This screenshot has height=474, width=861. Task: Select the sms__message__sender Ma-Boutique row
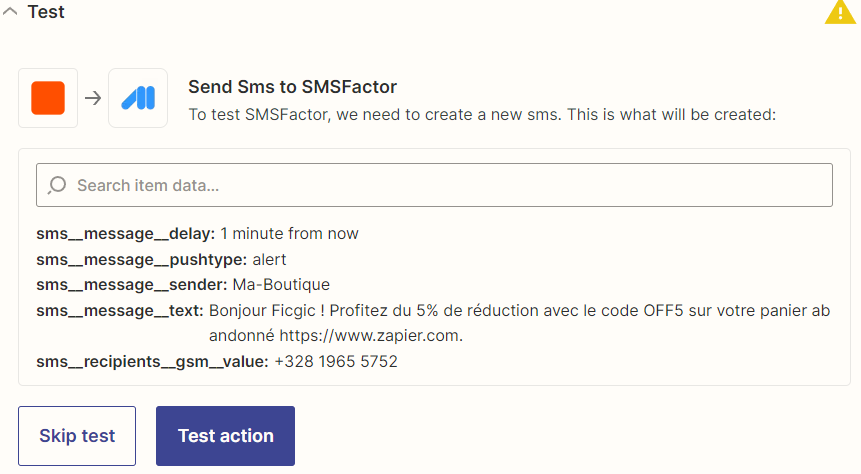[x=183, y=285]
